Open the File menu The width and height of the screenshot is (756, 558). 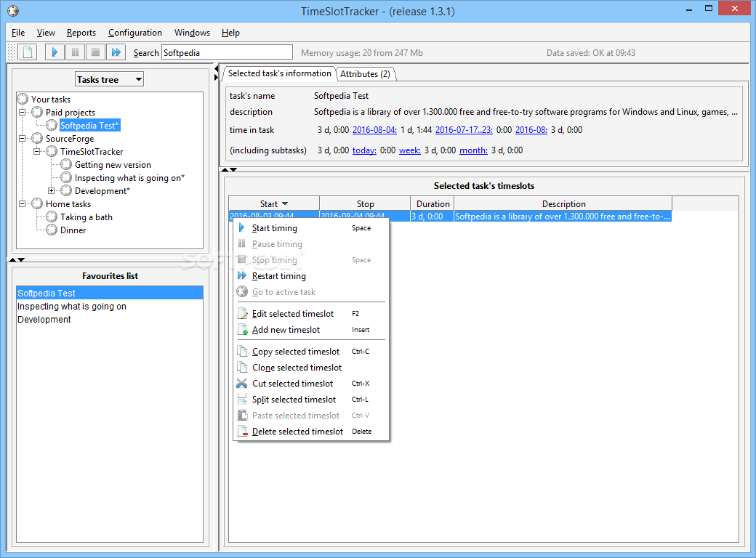pyautogui.click(x=18, y=32)
